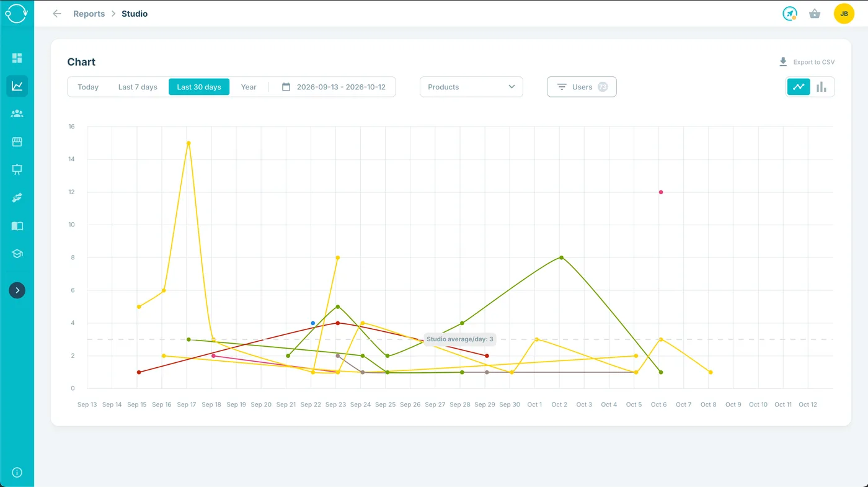Click the pink data point at 12

(661, 192)
